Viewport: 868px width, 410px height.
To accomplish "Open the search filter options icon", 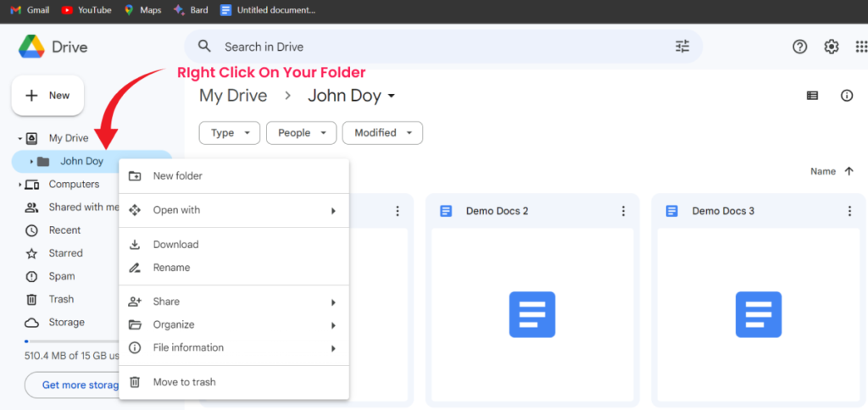I will tap(682, 47).
